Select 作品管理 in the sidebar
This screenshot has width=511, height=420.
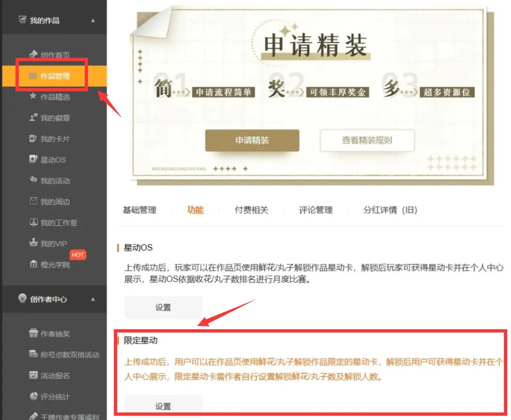pyautogui.click(x=55, y=76)
